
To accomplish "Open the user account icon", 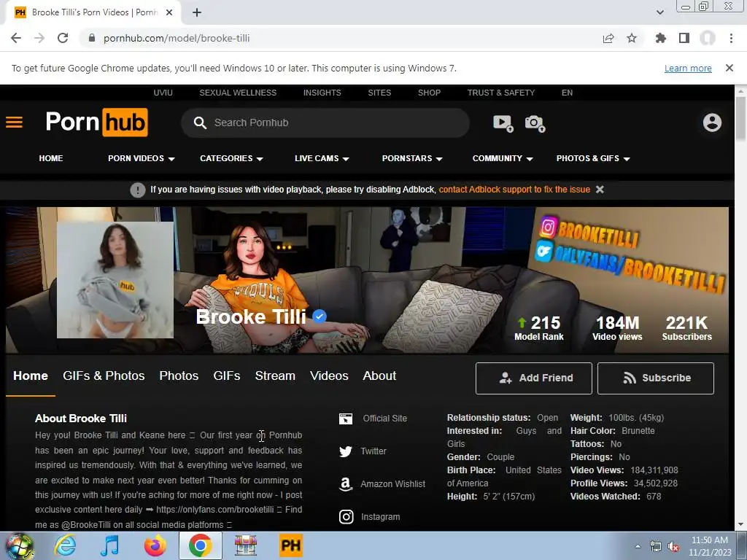I will coord(712,122).
